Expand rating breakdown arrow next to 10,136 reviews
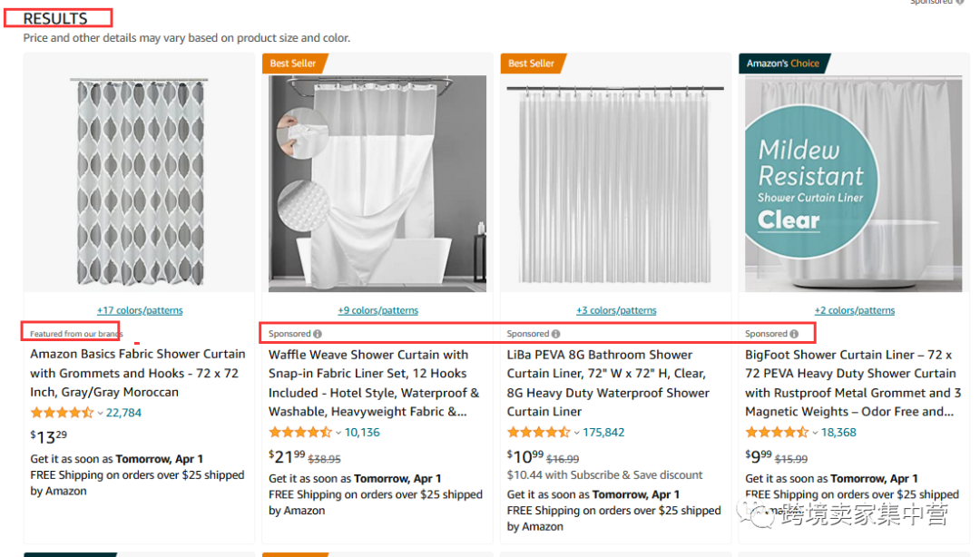This screenshot has width=980, height=557. click(x=338, y=434)
